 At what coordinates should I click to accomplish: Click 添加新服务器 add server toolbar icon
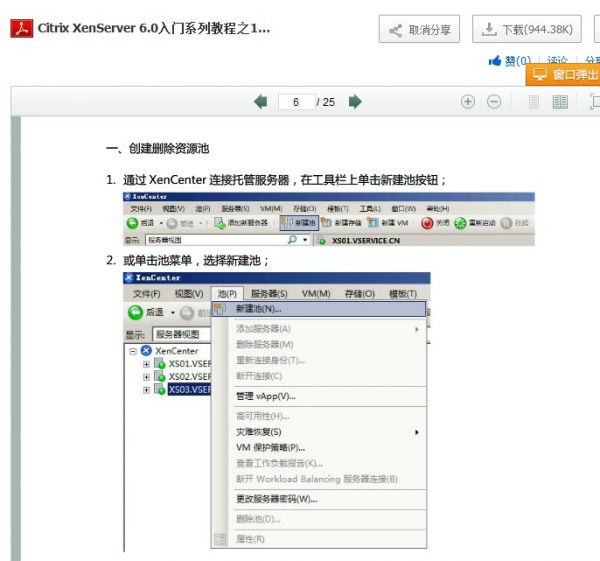tap(220, 223)
